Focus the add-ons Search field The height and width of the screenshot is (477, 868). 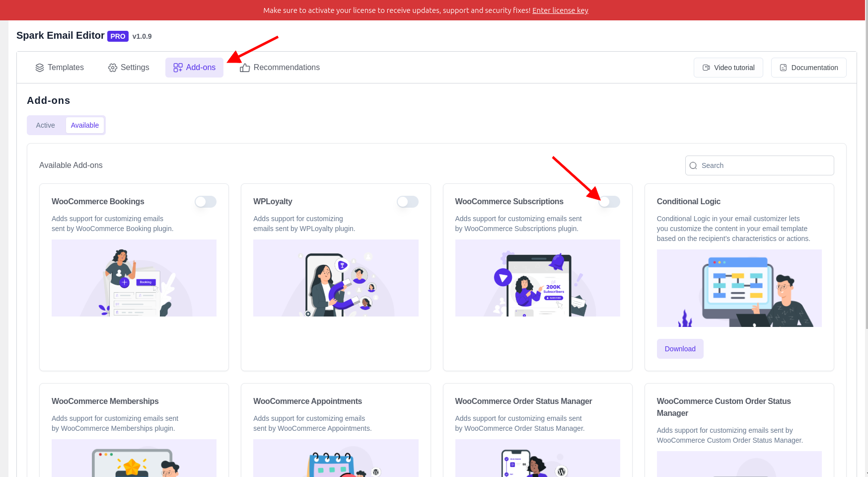(765, 165)
